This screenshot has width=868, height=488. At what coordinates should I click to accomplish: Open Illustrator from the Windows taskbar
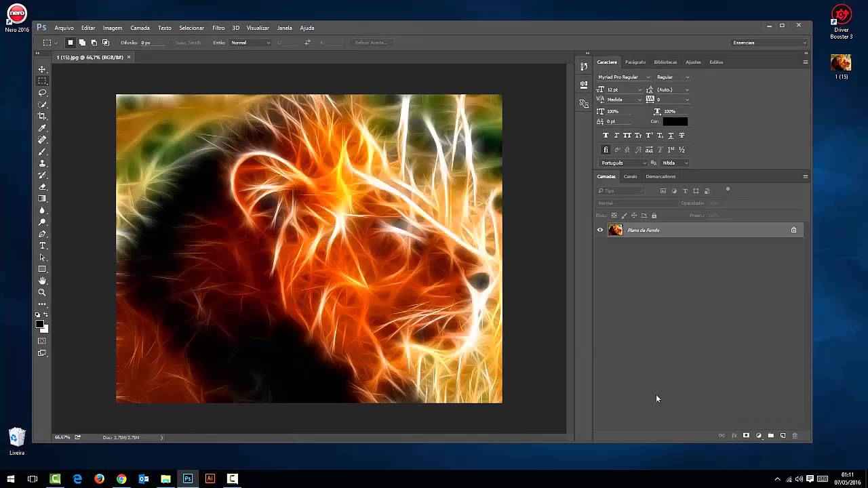click(x=210, y=479)
